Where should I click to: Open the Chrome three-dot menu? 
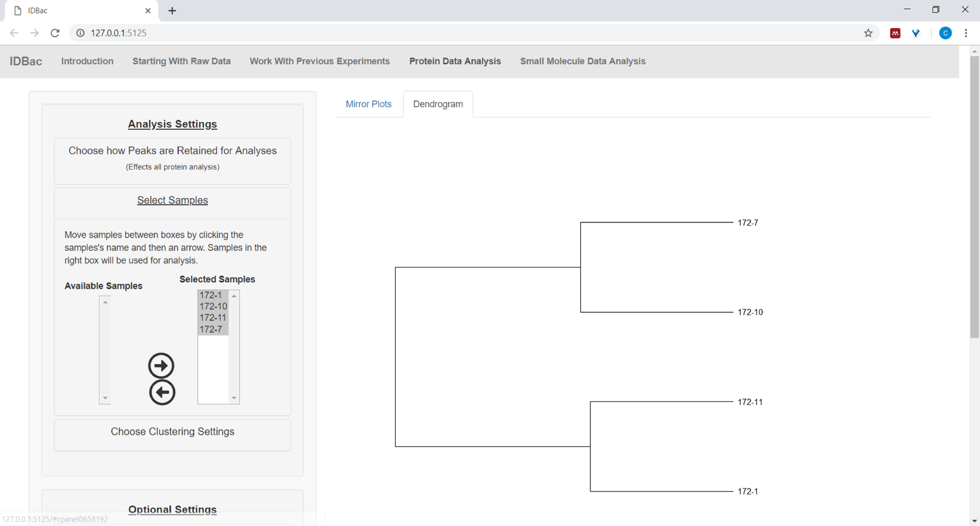[966, 33]
